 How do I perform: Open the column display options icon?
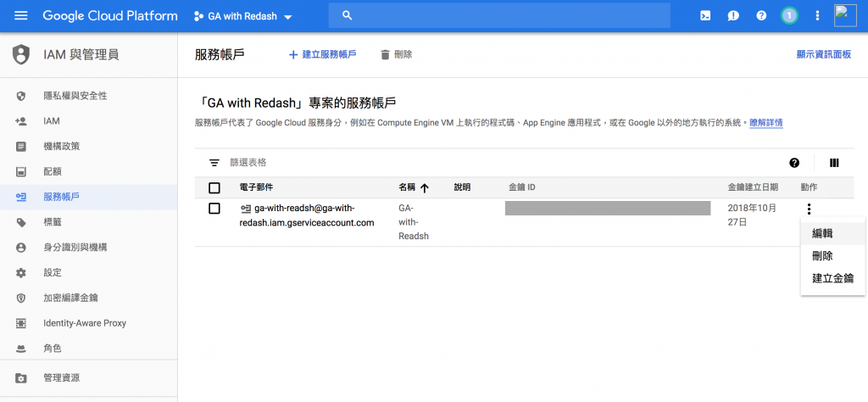[834, 163]
